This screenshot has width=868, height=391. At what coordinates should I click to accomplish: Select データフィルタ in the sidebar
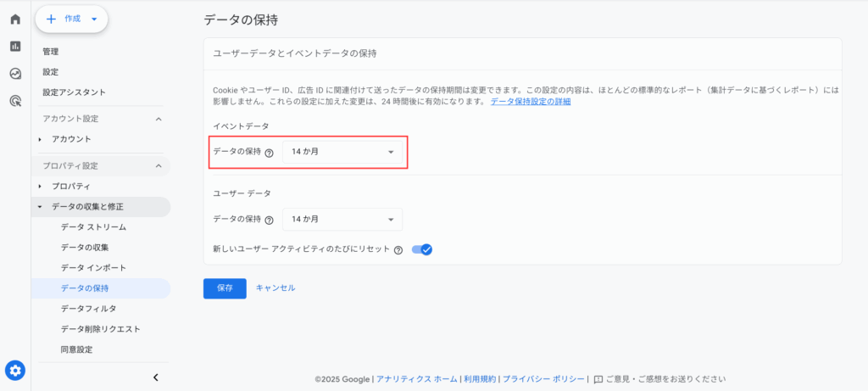point(88,309)
